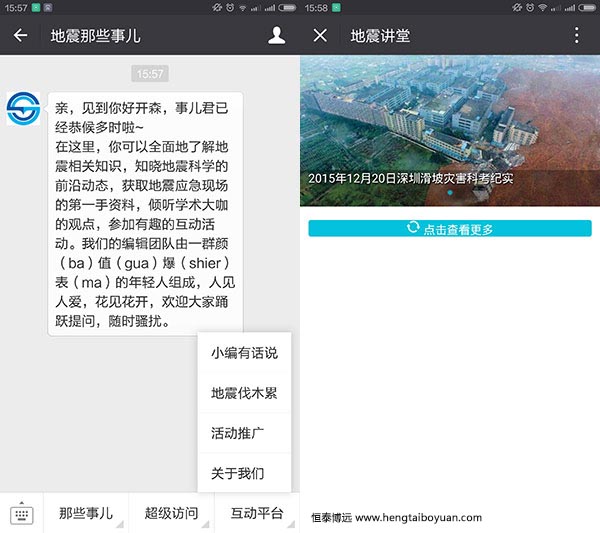
Task: Tap the Wi-Fi icon in left status bar
Action: (x=243, y=8)
